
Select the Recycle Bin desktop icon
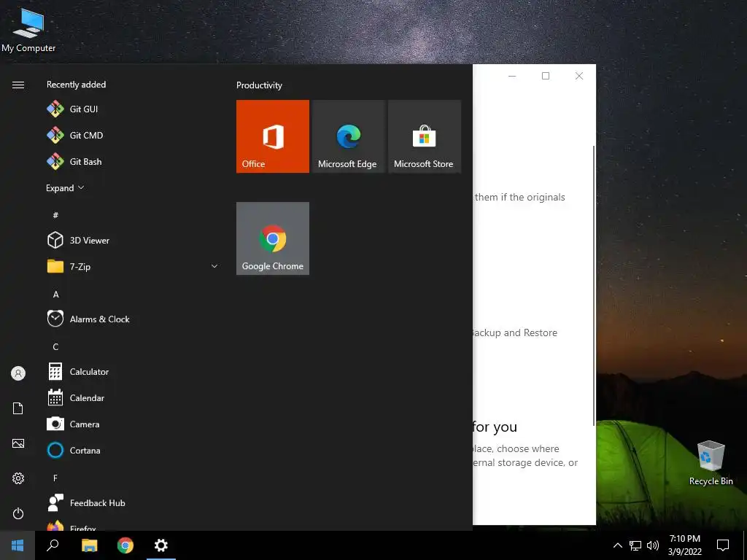tap(711, 463)
